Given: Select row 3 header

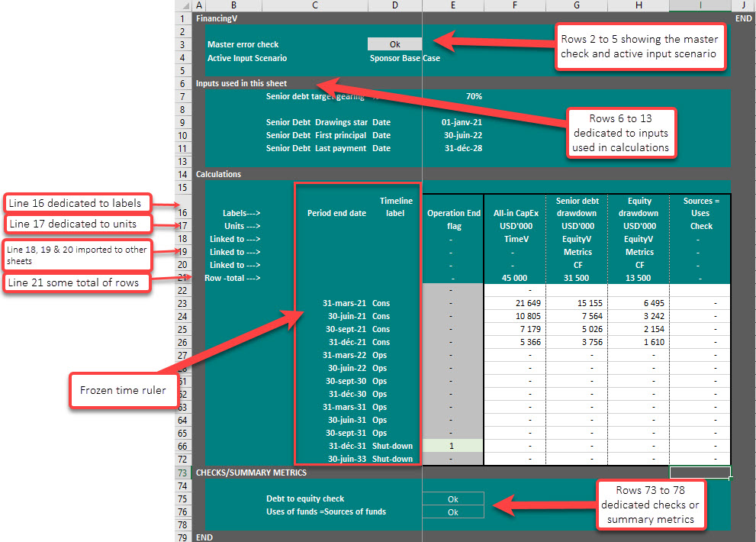Looking at the screenshot, I should click(x=183, y=44).
